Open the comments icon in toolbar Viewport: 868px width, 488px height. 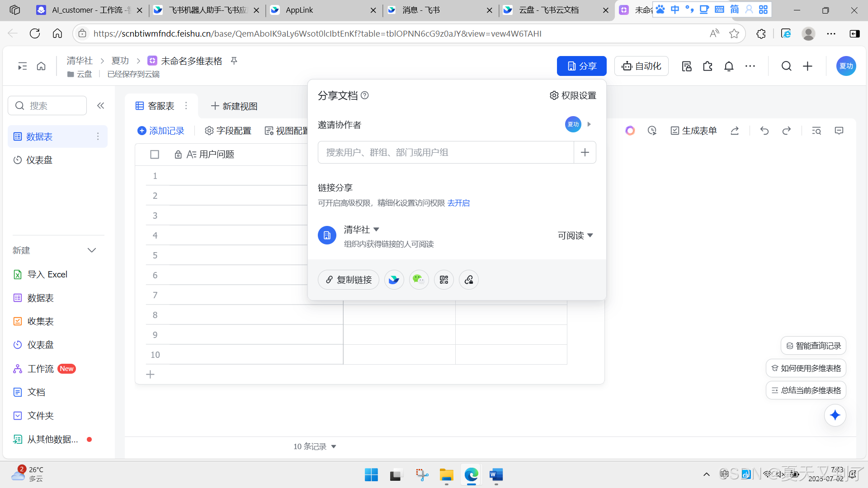click(x=839, y=131)
